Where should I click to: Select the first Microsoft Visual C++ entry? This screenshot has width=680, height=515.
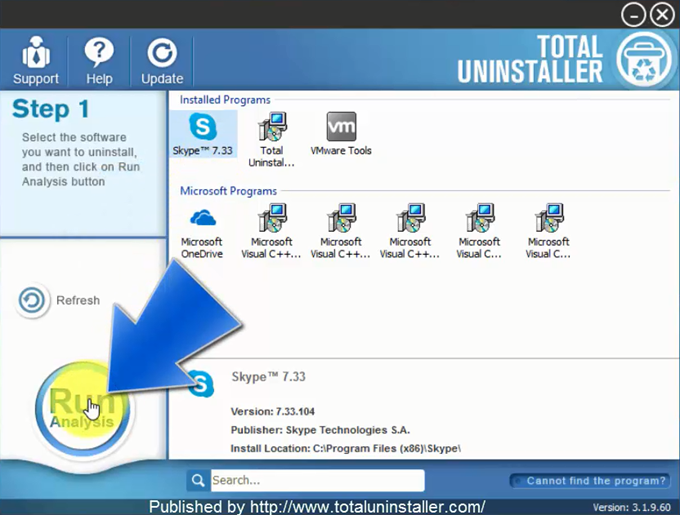point(271,232)
